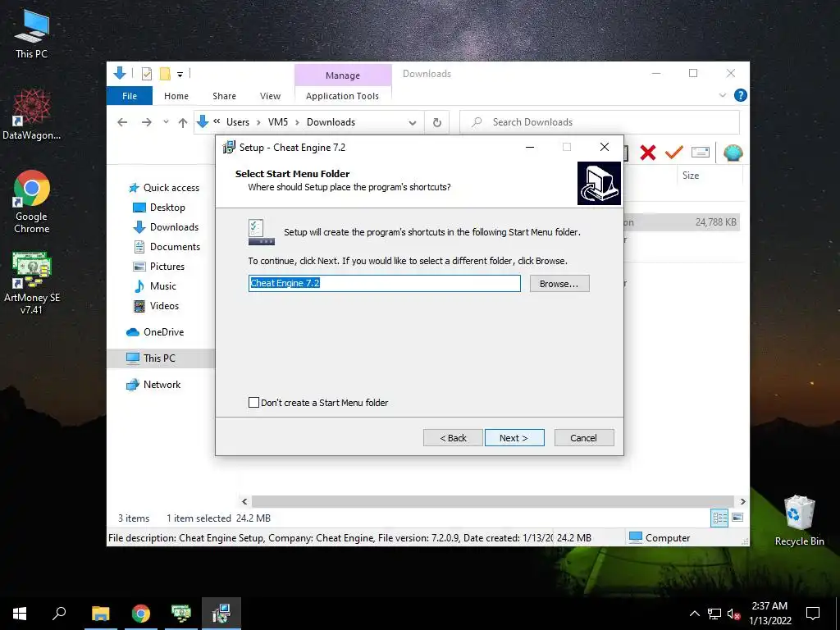Click VM5 in address breadcrumb

(x=278, y=122)
